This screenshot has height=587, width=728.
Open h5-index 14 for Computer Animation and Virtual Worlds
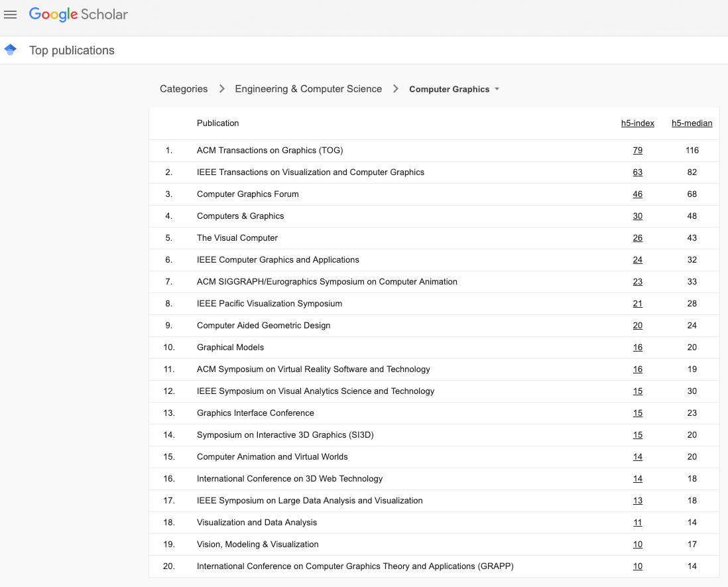637,456
